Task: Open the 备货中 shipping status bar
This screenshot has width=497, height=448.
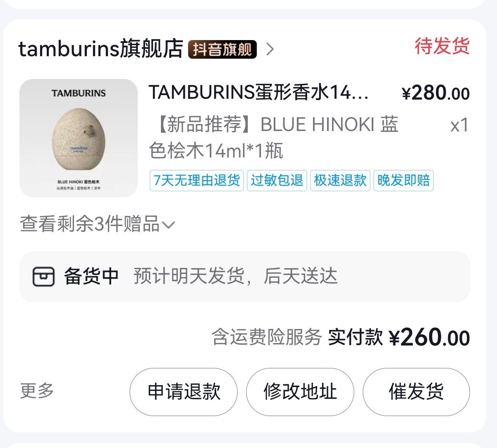Action: coord(245,276)
